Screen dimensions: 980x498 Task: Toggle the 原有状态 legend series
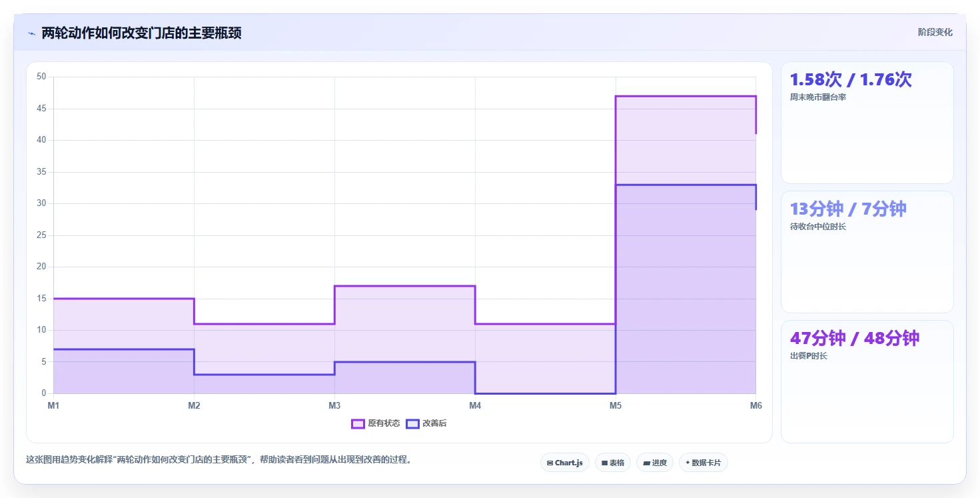pos(376,423)
